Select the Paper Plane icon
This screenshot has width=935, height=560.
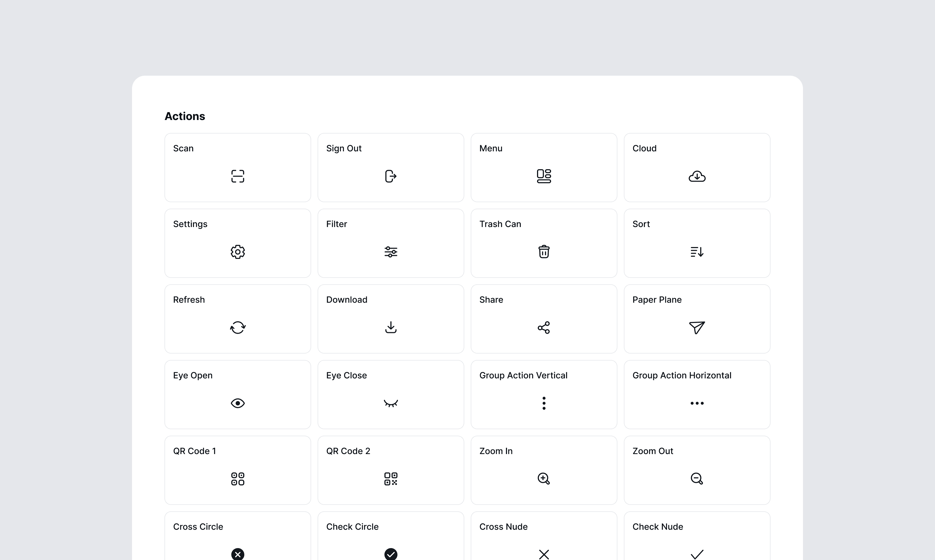coord(697,328)
